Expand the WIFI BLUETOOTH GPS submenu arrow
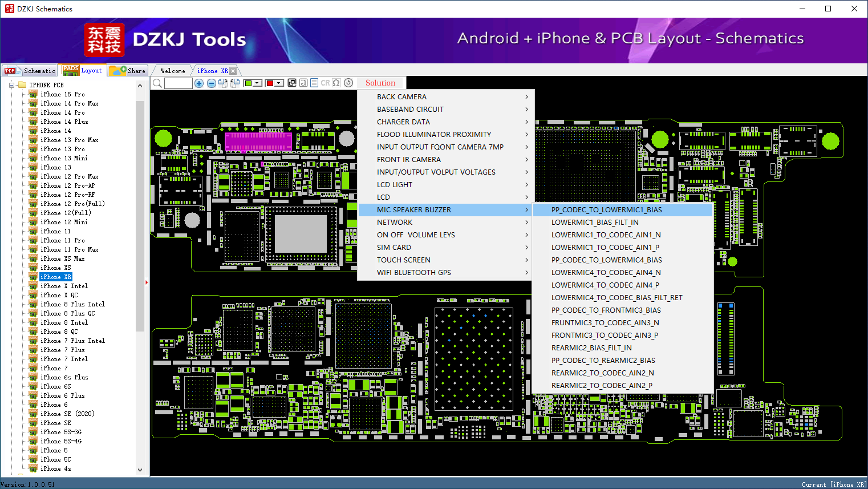 pyautogui.click(x=526, y=273)
